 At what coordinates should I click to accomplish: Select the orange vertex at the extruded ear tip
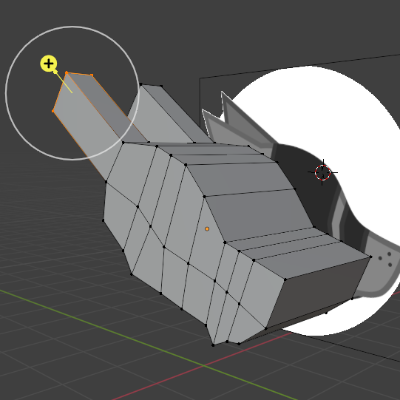pyautogui.click(x=67, y=72)
